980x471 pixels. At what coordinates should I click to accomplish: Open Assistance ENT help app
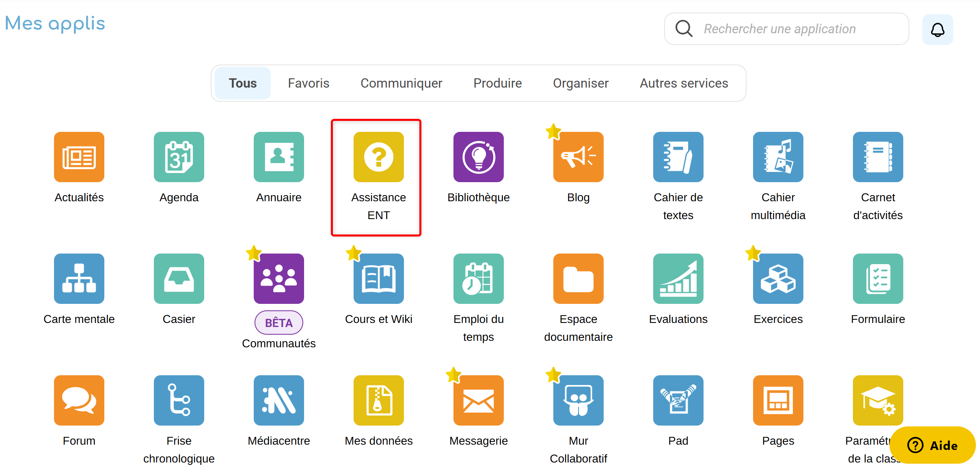pos(379,157)
